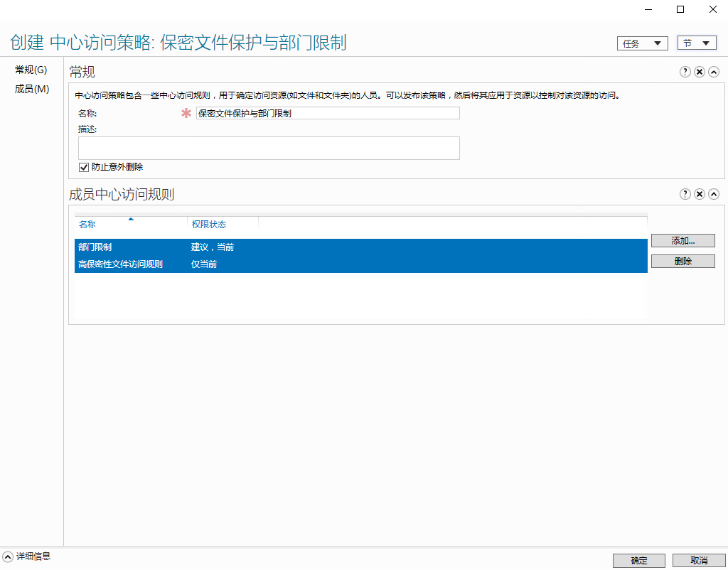728x570 pixels.
Task: Close the 常规 section with its X icon
Action: pos(699,71)
